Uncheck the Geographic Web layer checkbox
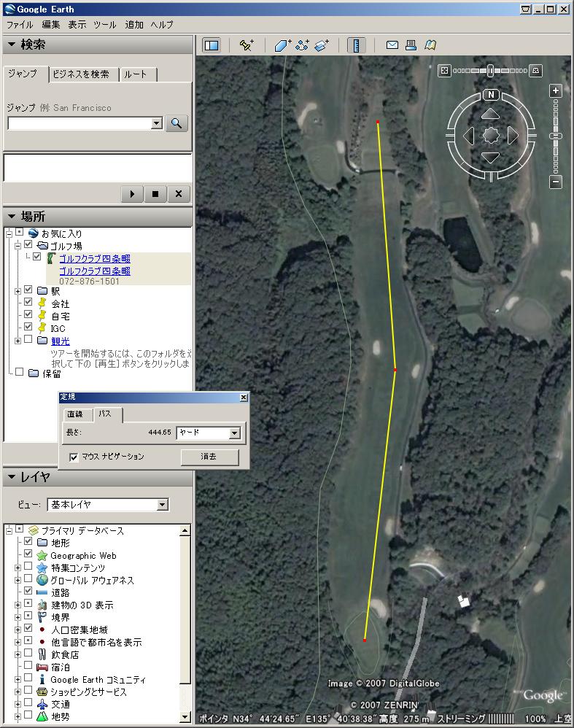 [x=28, y=554]
